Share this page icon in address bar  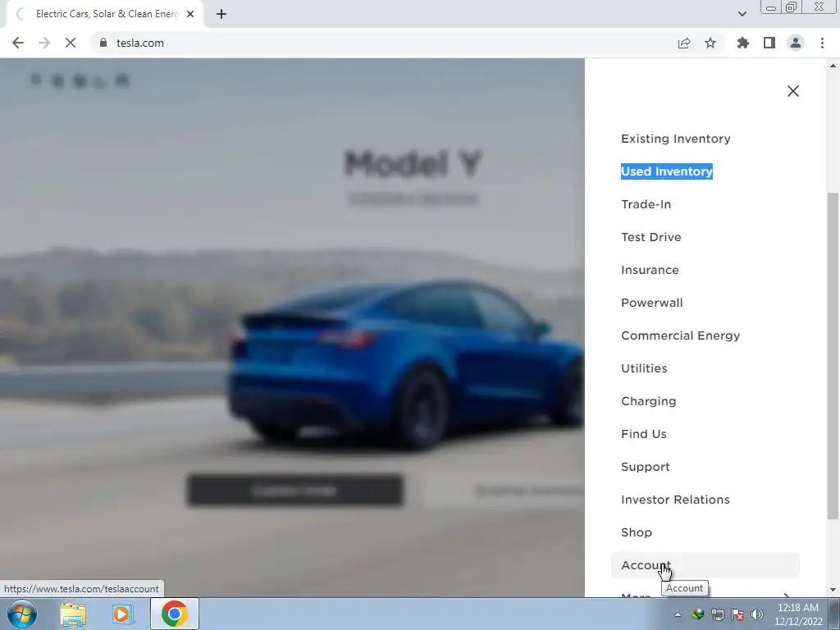coord(683,43)
